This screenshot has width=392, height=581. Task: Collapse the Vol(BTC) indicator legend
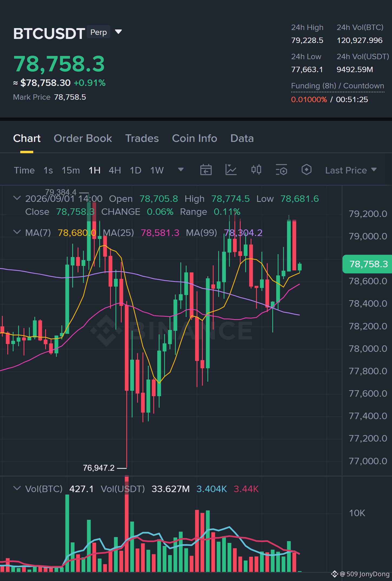click(x=17, y=488)
